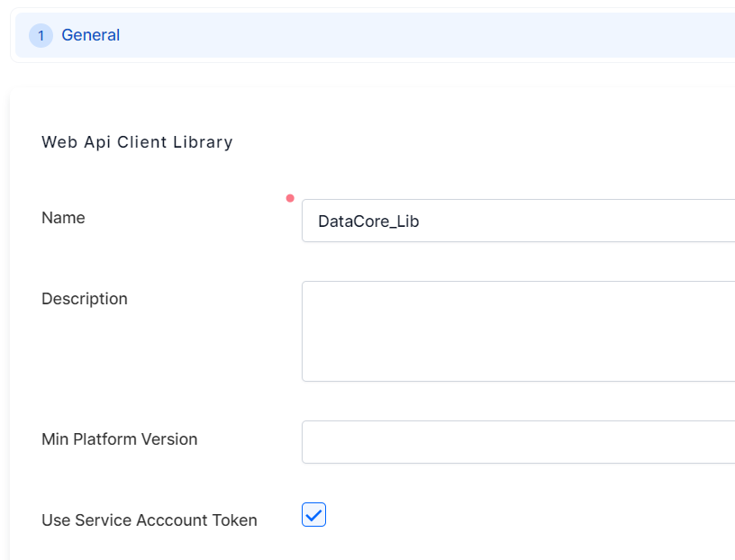
Task: Focus the Min Platform Version field
Action: 518,442
